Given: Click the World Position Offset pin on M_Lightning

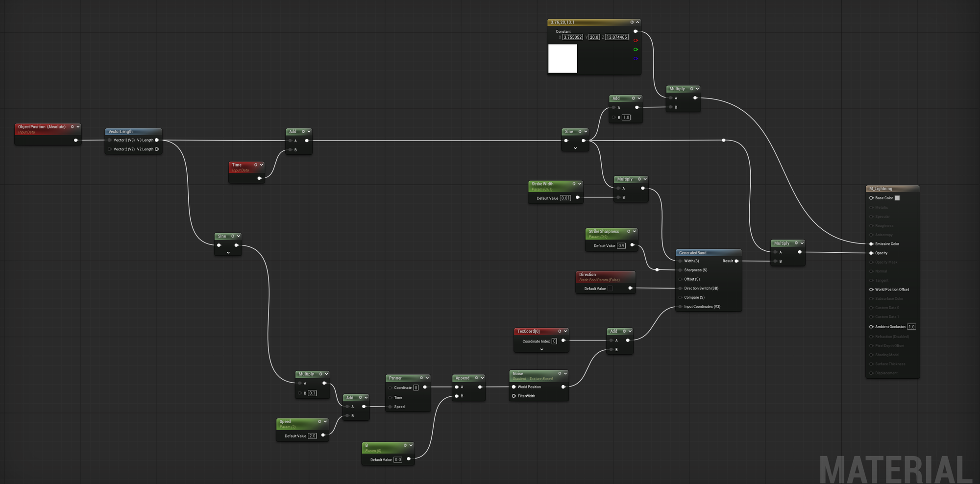Looking at the screenshot, I should click(x=871, y=290).
